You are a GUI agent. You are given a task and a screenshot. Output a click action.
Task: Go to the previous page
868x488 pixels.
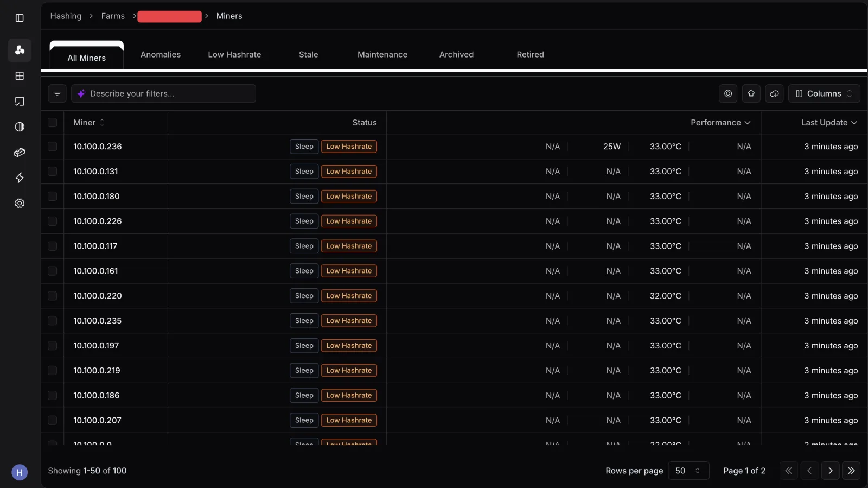809,471
